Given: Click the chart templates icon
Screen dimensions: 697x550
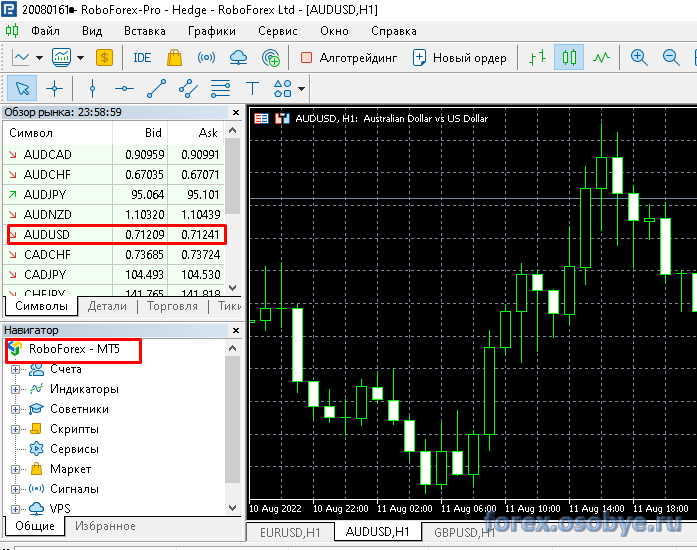Looking at the screenshot, I should tap(61, 57).
